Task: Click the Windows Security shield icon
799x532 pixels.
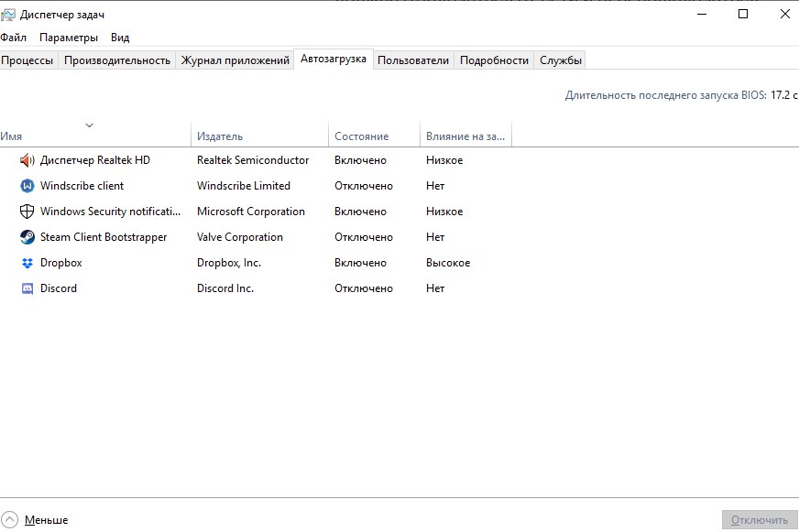Action: coord(27,212)
